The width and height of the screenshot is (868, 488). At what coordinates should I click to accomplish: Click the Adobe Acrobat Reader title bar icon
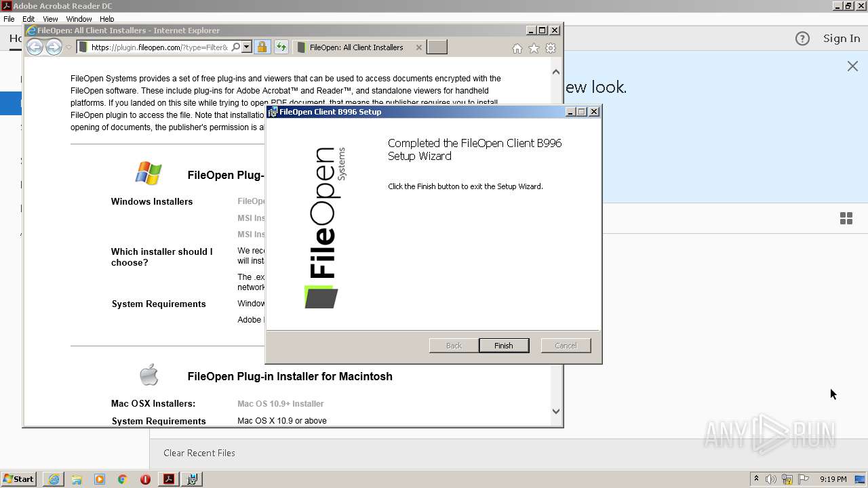[7, 6]
